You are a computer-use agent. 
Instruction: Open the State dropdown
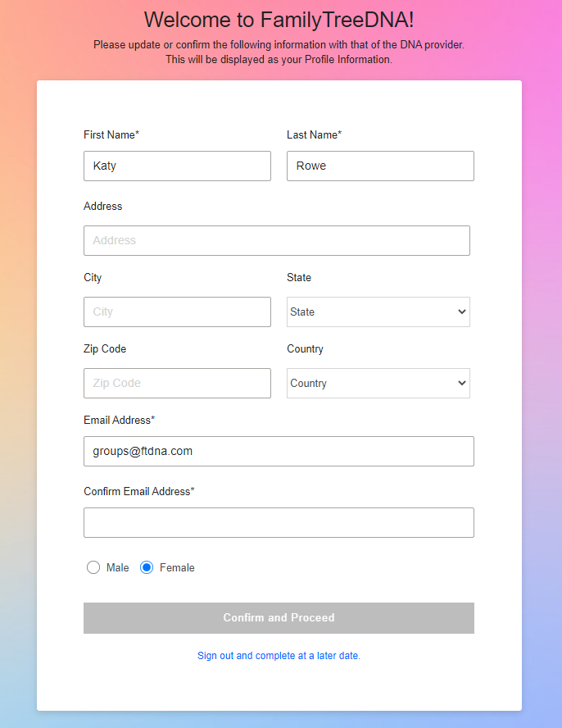pos(378,312)
